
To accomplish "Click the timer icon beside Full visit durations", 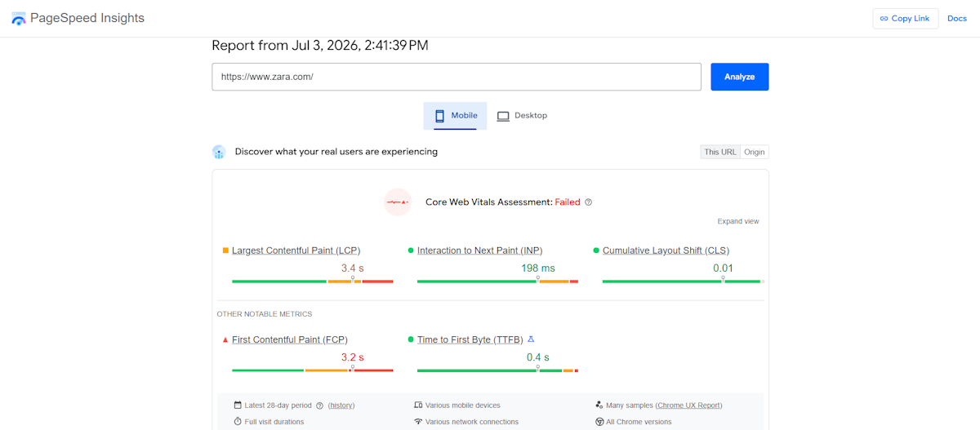I will [x=238, y=422].
